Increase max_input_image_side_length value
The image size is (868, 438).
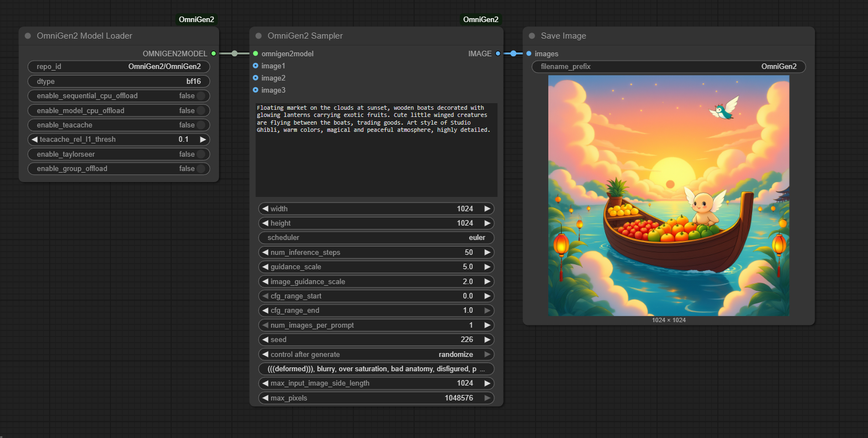pyautogui.click(x=488, y=383)
